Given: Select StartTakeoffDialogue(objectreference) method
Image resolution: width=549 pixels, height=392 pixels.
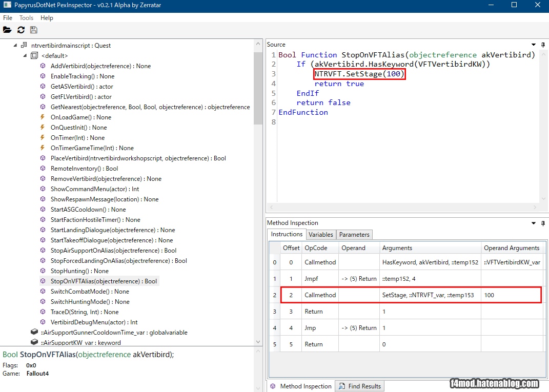Looking at the screenshot, I should (x=112, y=240).
